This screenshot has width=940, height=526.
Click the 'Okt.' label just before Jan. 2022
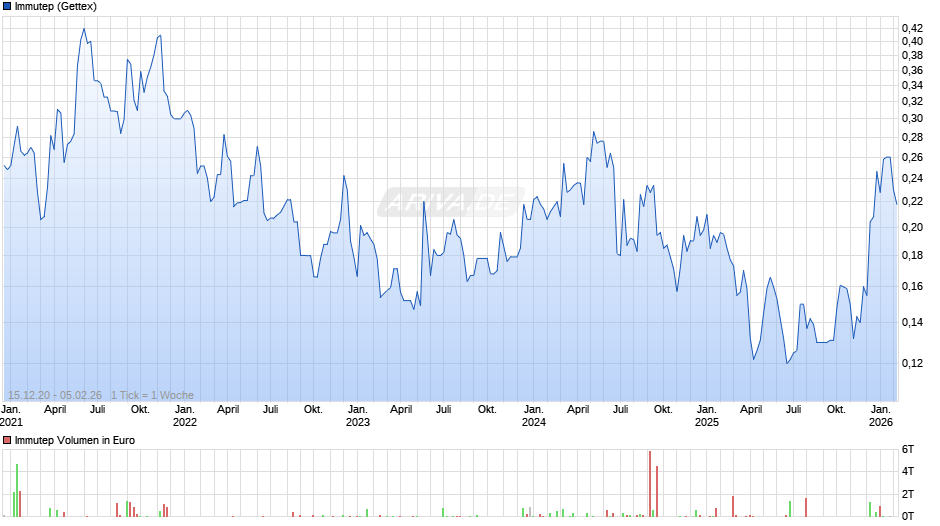pyautogui.click(x=140, y=410)
